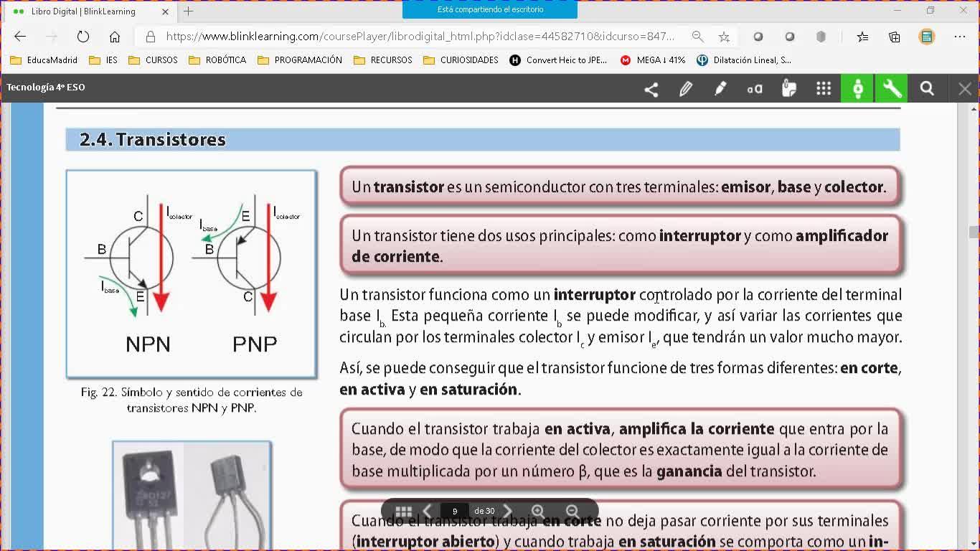Click the calculator profile icon

(x=927, y=37)
